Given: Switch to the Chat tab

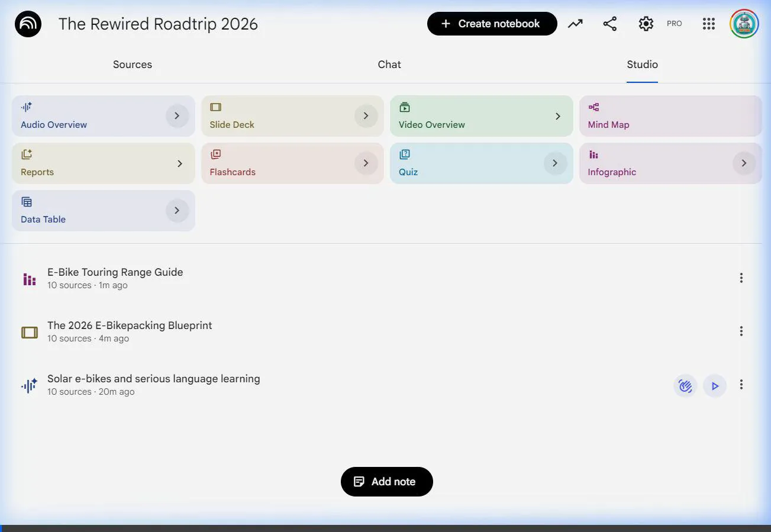Looking at the screenshot, I should coord(389,65).
